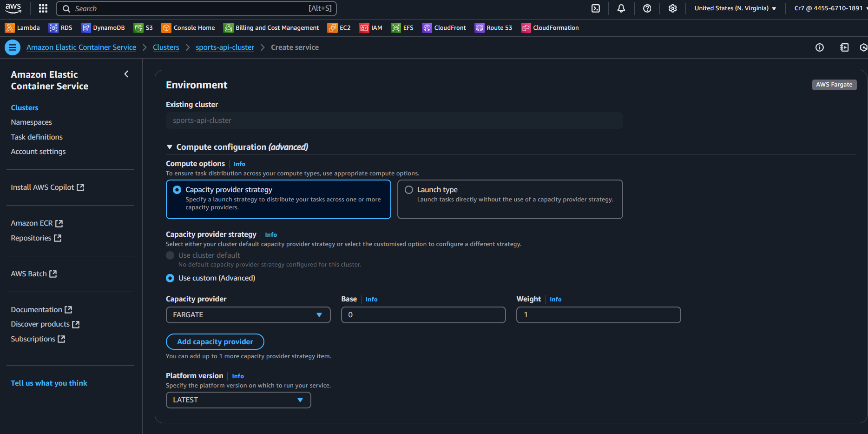Open the Info link next to Base

point(371,300)
